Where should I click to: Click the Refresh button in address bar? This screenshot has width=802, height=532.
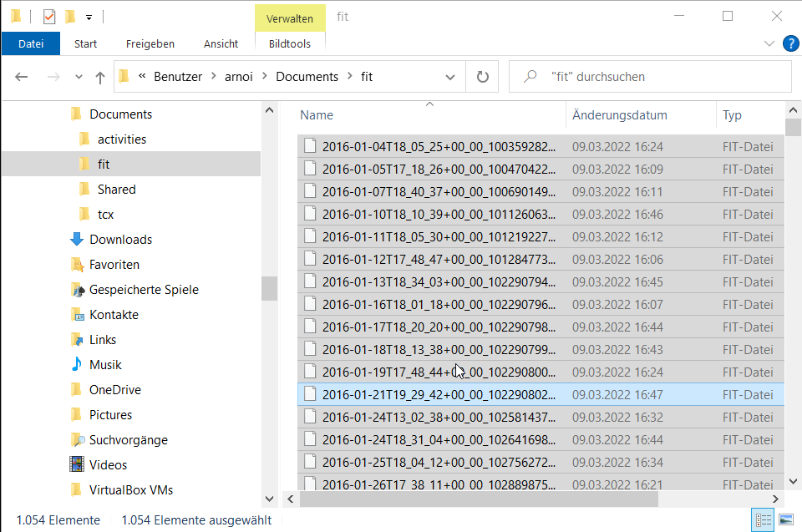click(482, 77)
